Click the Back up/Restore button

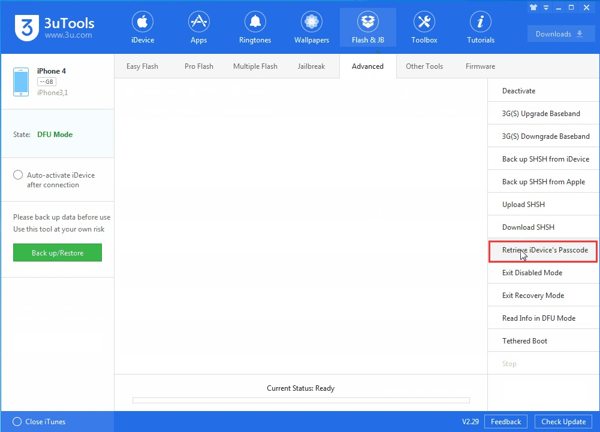pos(57,252)
